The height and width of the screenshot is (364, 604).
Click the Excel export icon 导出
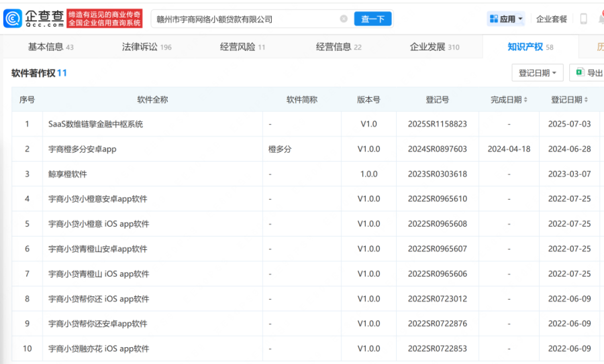(x=580, y=72)
